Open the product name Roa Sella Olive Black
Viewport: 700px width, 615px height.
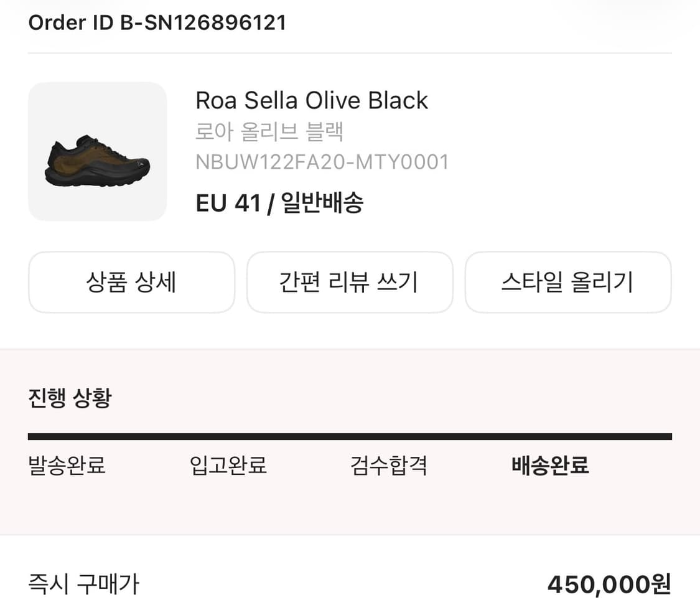(x=312, y=100)
